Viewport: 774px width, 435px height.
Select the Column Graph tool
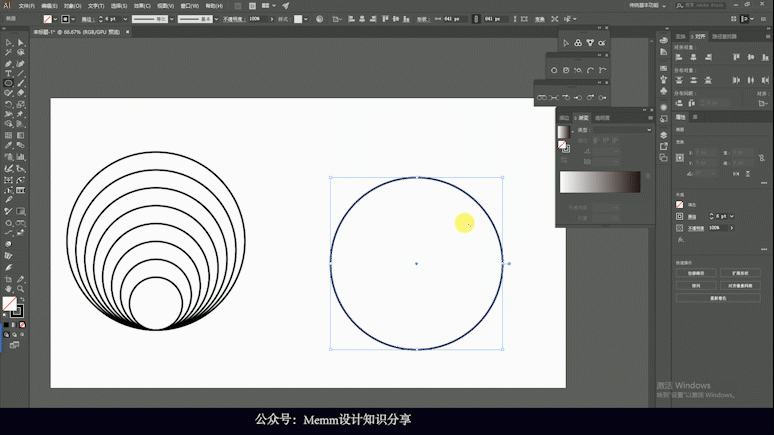point(21,157)
